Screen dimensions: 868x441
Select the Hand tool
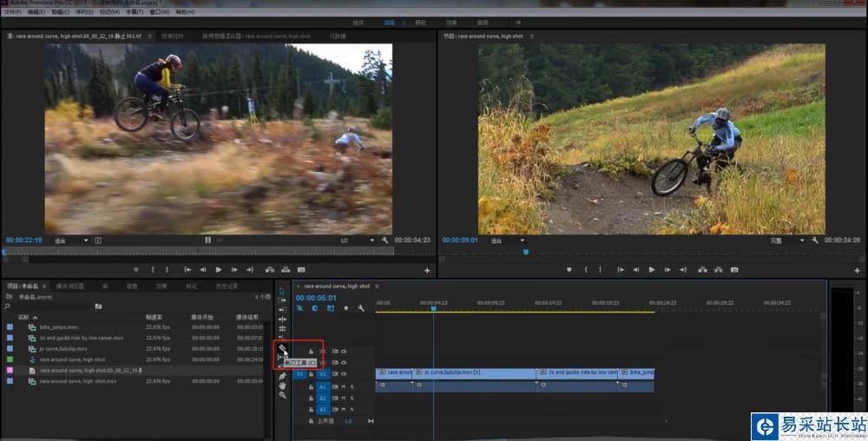(x=282, y=385)
